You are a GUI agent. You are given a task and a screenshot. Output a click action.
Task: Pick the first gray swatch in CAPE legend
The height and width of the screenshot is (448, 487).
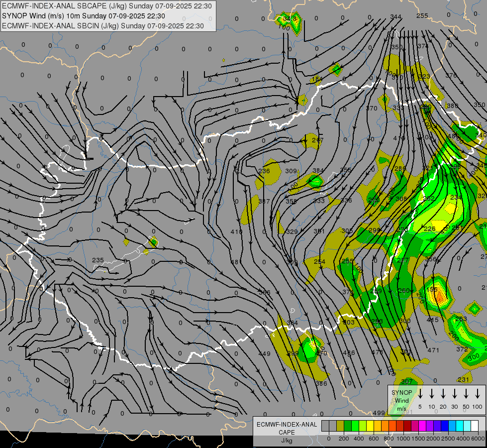(325, 426)
